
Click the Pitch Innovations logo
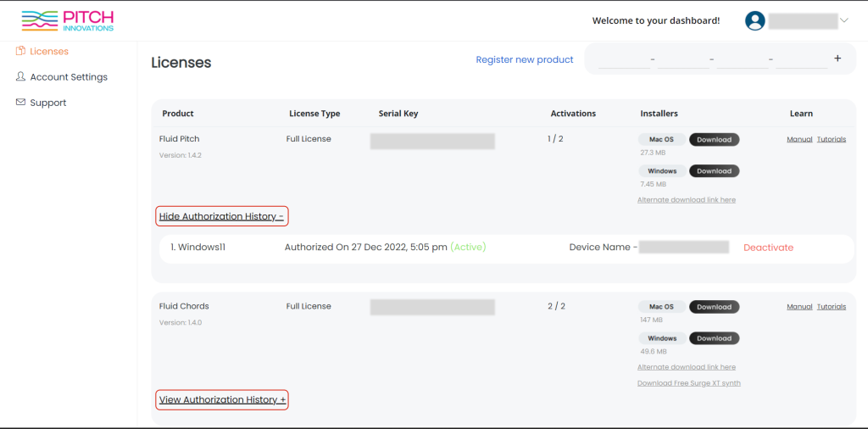[68, 20]
